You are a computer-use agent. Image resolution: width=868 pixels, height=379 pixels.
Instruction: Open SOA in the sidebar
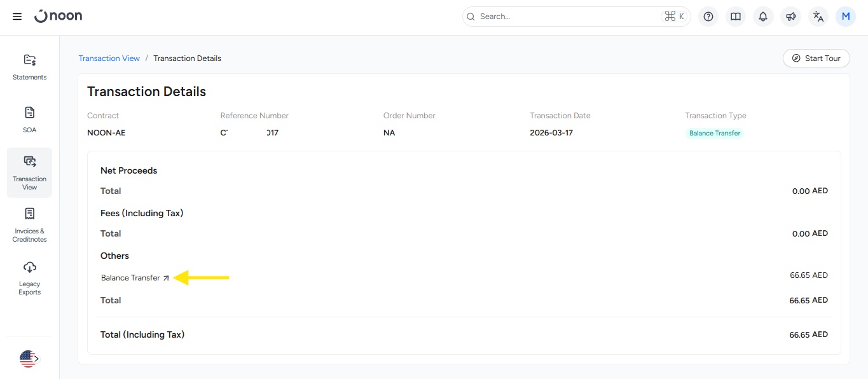[x=29, y=120]
